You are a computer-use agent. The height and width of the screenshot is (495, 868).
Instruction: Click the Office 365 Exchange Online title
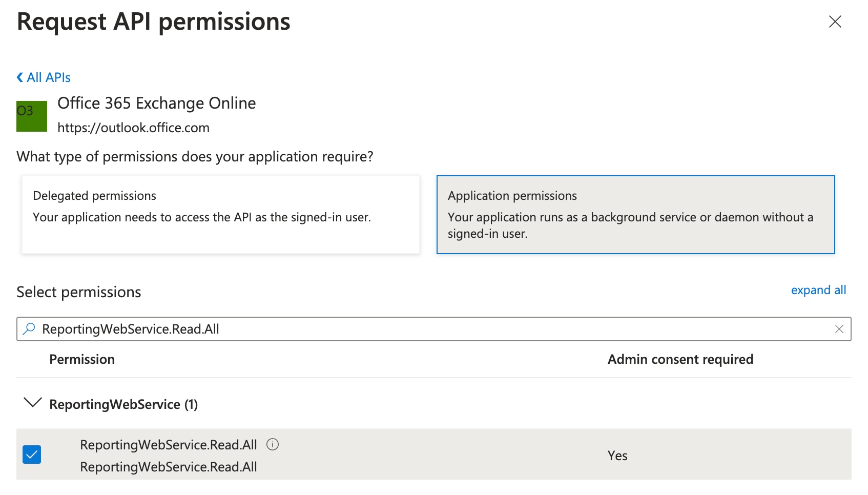point(156,103)
